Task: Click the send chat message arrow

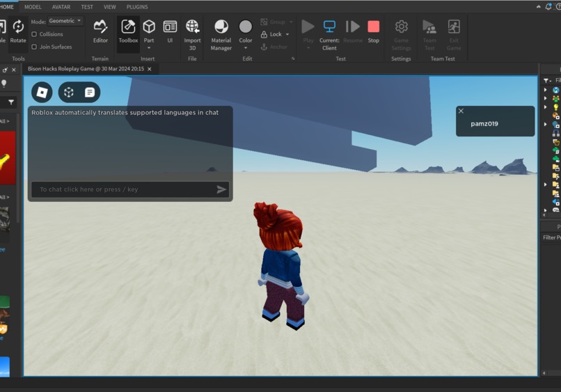Action: pos(221,189)
